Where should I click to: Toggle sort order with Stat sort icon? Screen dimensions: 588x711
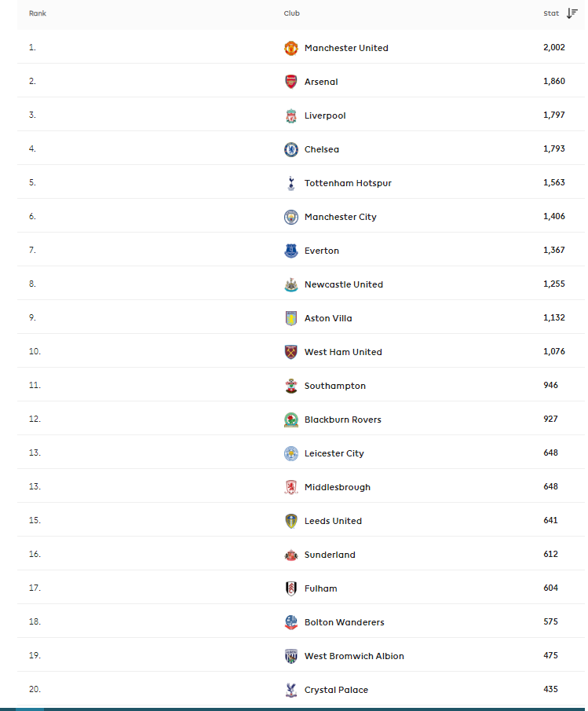[572, 13]
